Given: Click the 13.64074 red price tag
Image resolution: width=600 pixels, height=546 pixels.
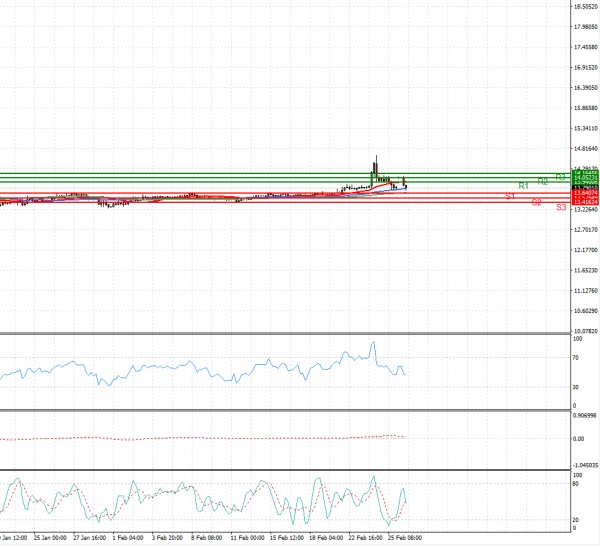Looking at the screenshot, I should 585,192.
